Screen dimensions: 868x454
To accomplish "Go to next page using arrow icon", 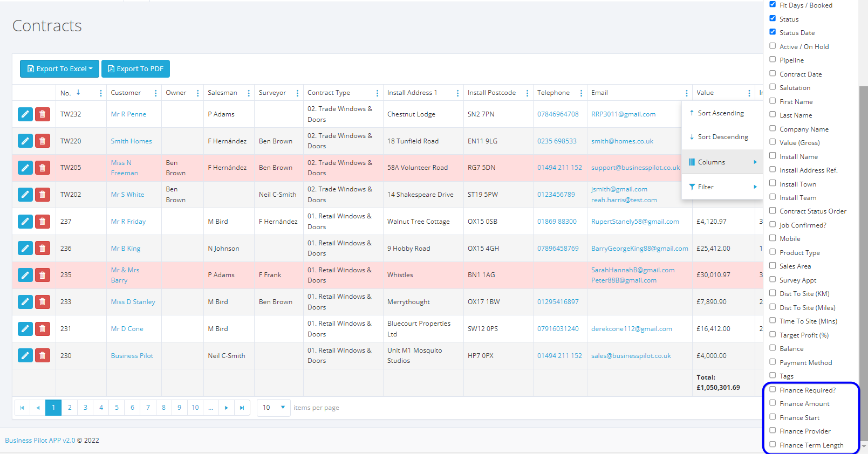I will coord(226,408).
